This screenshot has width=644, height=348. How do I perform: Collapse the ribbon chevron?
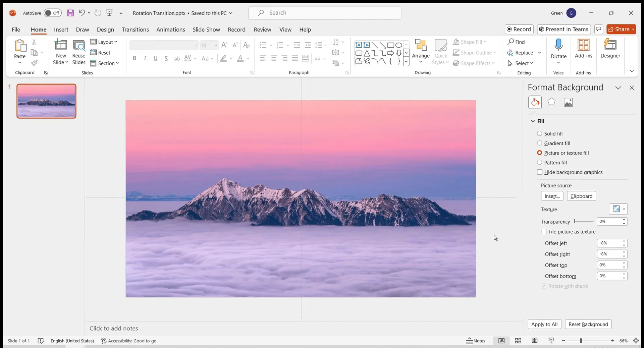(632, 71)
